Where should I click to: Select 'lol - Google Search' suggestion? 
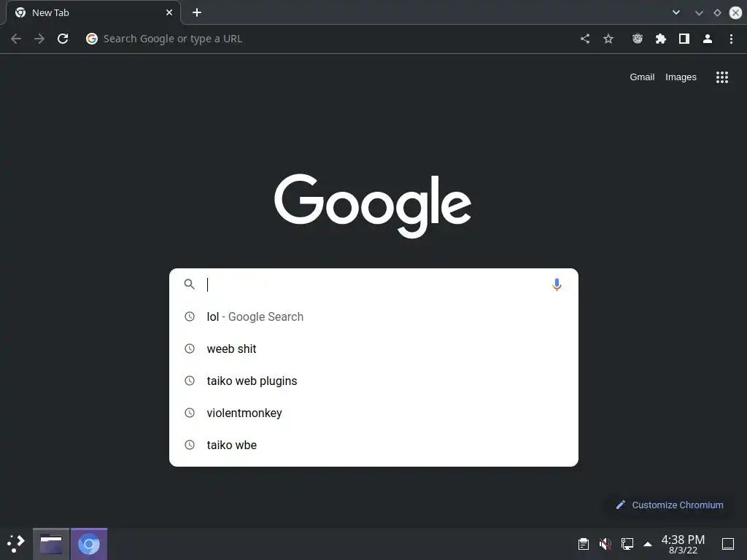pyautogui.click(x=373, y=316)
